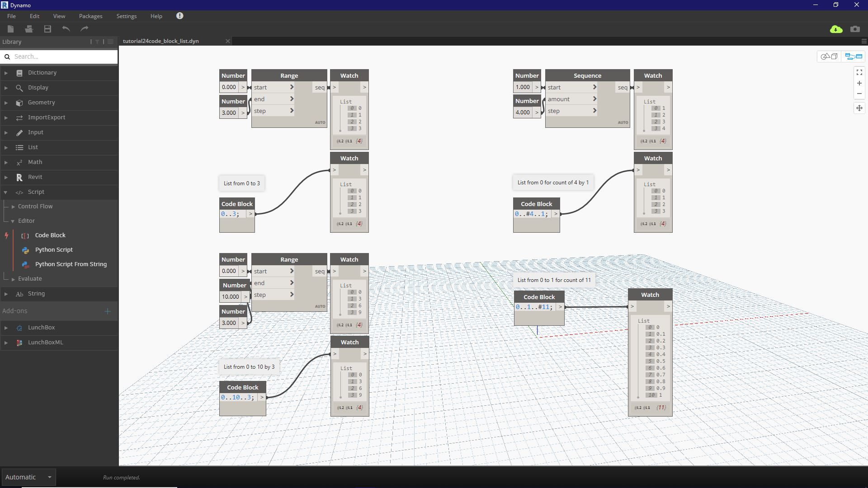Viewport: 868px width, 488px height.
Task: Select Python Script in the library
Action: tap(54, 250)
